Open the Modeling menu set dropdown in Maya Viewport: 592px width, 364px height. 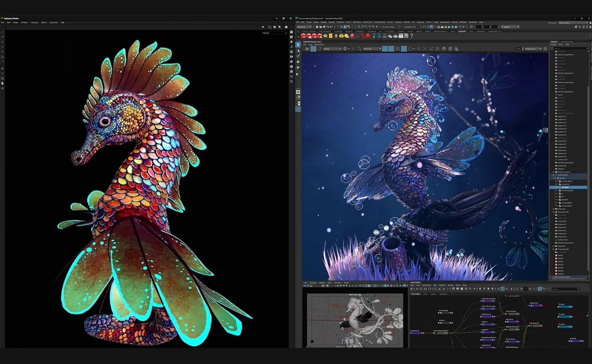pos(304,27)
